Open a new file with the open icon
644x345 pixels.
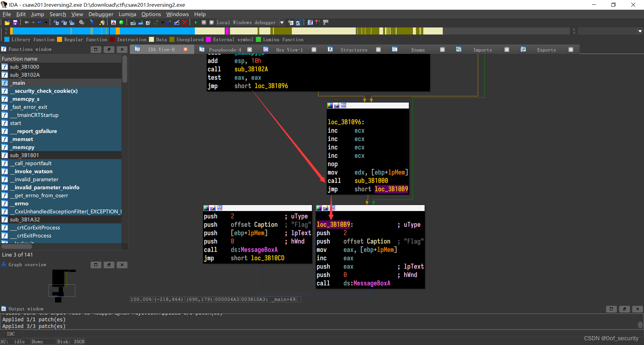7,22
